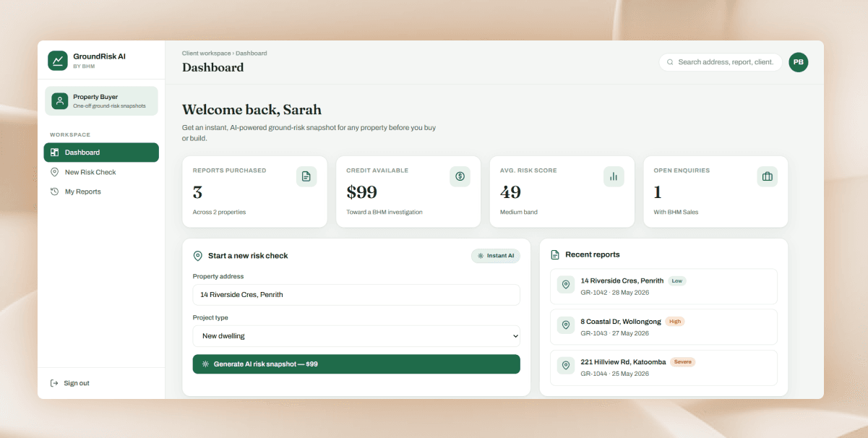Click the High risk badge
This screenshot has height=438, width=868.
(x=674, y=321)
